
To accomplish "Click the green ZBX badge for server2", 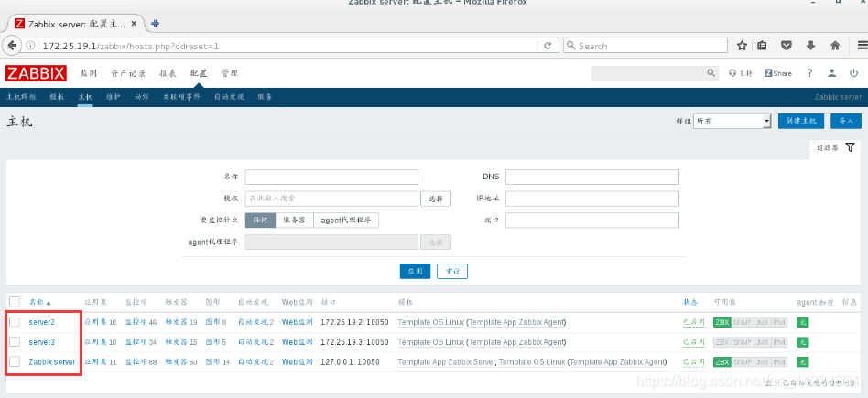I will tap(722, 322).
